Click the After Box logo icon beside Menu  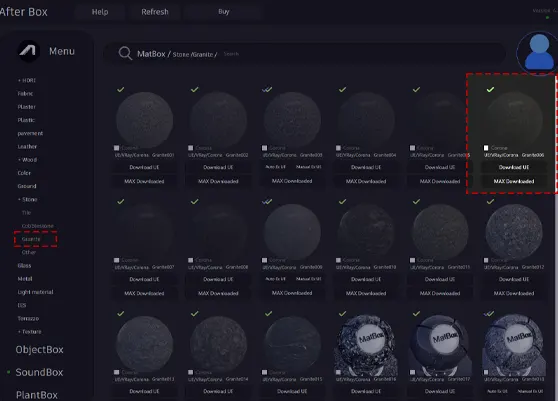click(x=28, y=51)
